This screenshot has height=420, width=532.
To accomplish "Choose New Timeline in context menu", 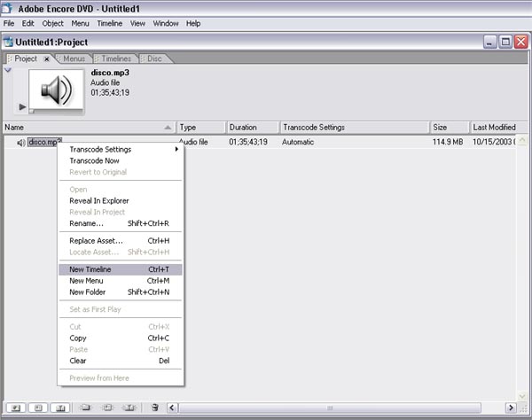I will coord(121,269).
